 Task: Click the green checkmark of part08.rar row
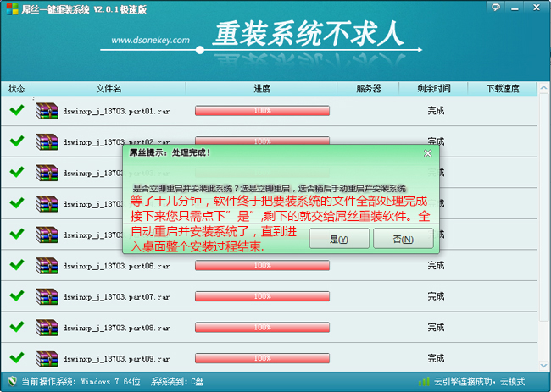pyautogui.click(x=16, y=326)
